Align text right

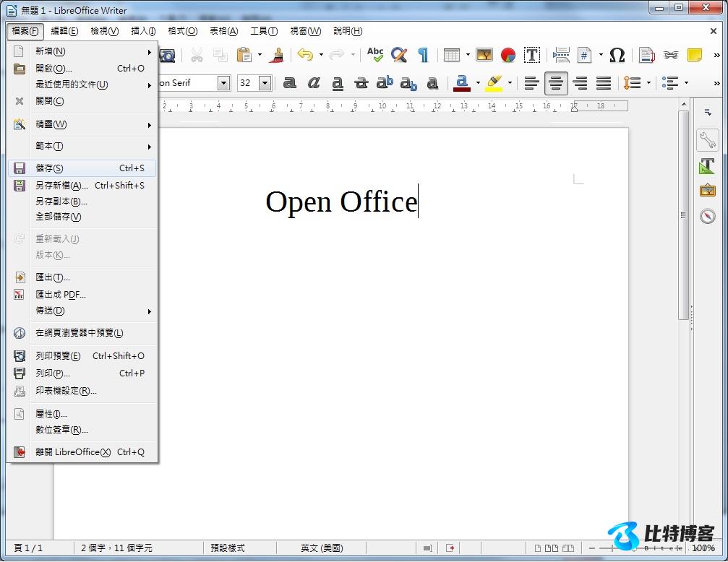click(x=580, y=84)
